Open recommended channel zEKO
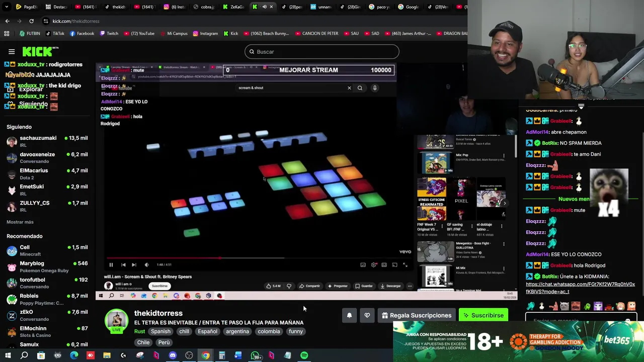 47,315
